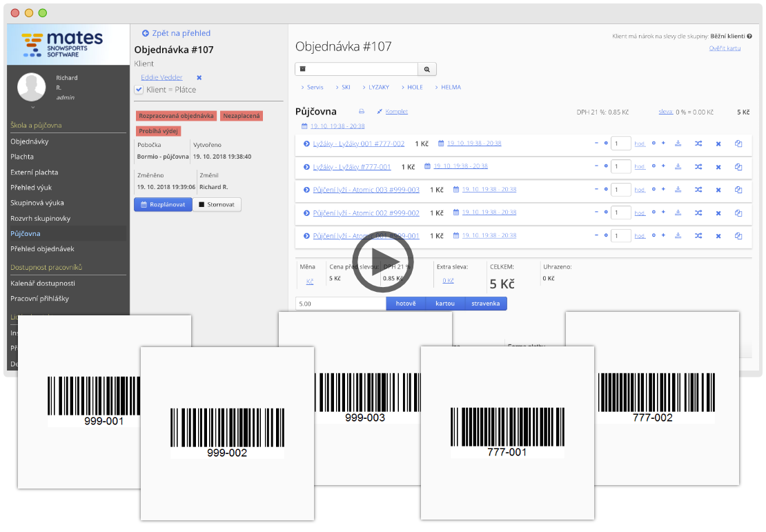This screenshot has height=532, width=766.
Task: Click the large video play button
Action: [382, 262]
